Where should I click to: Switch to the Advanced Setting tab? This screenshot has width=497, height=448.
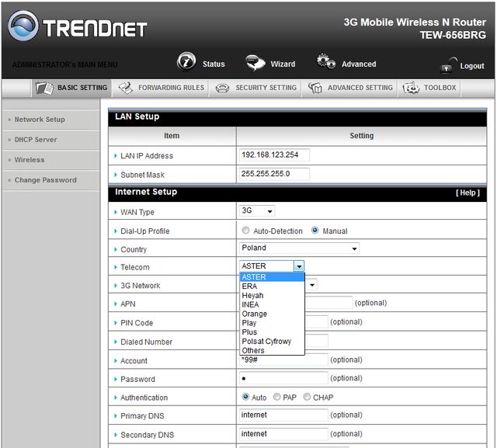pos(350,88)
